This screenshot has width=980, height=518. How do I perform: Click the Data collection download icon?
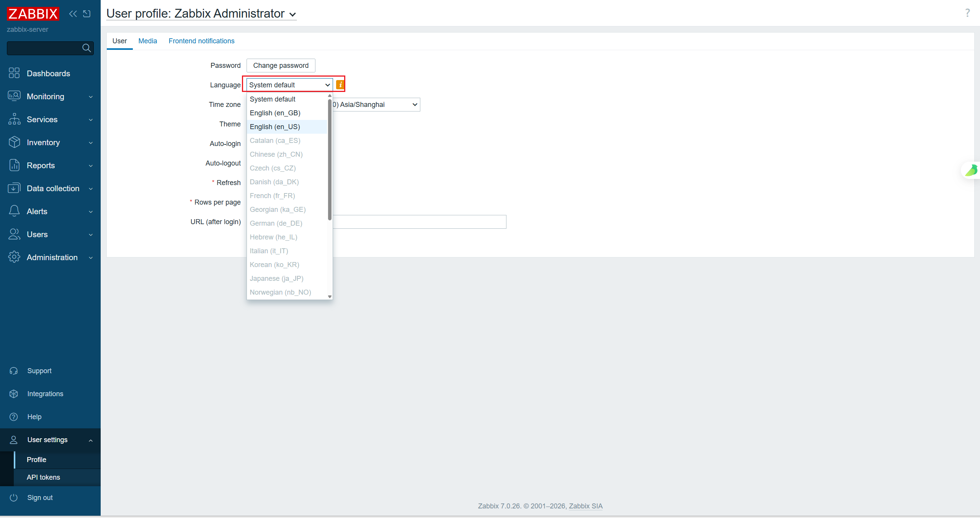(x=14, y=188)
